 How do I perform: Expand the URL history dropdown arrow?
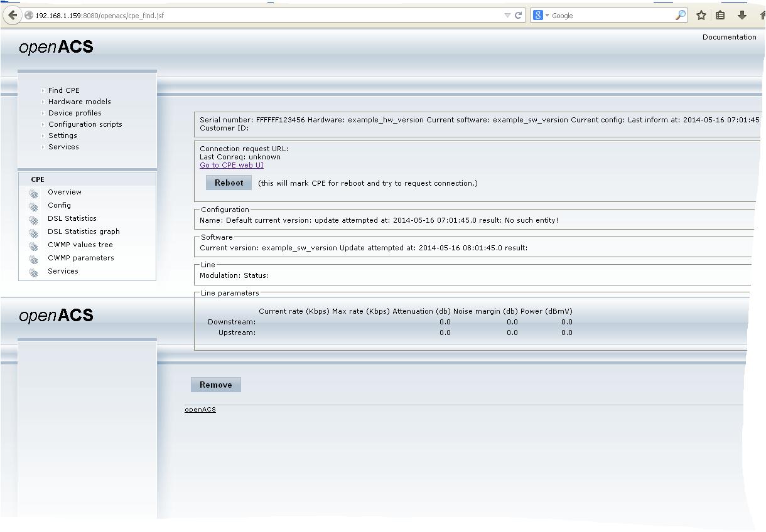coord(507,16)
